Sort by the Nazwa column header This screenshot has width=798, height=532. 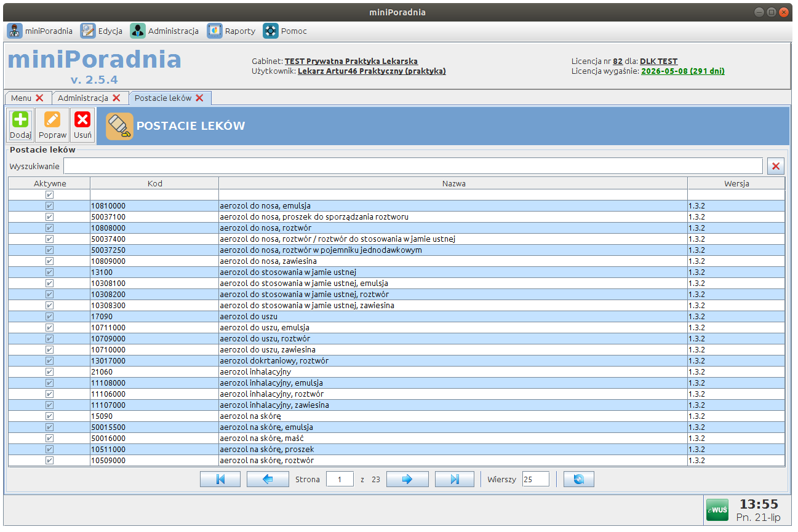453,183
